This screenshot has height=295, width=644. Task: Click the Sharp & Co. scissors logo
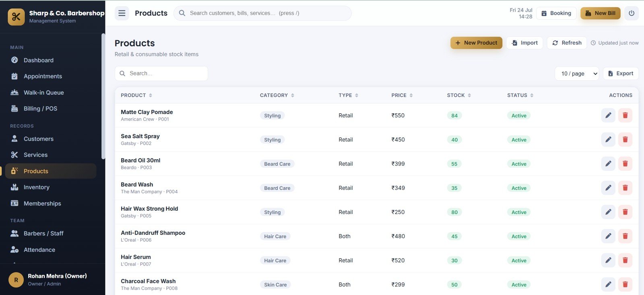(16, 17)
